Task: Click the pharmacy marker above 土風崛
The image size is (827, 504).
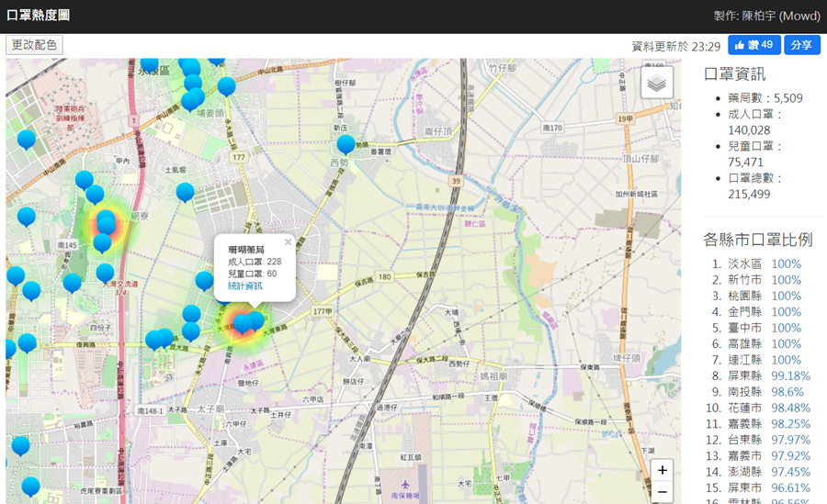Action: pyautogui.click(x=185, y=192)
